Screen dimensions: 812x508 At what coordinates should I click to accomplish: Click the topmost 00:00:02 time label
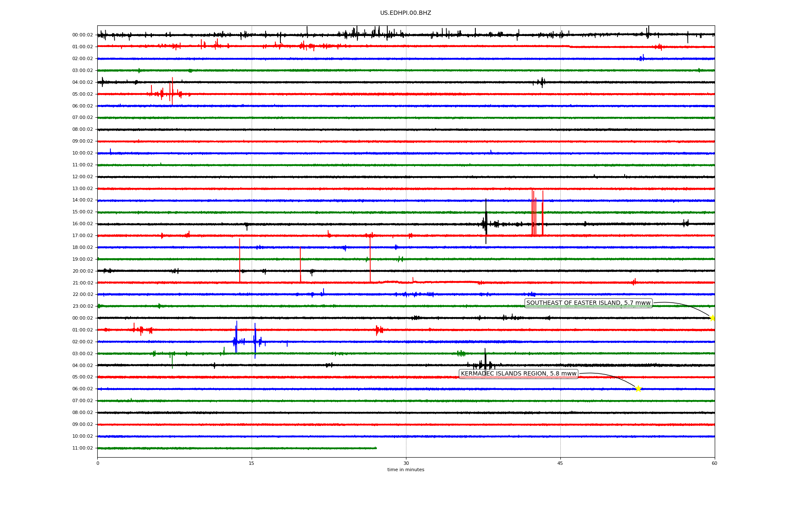point(82,35)
